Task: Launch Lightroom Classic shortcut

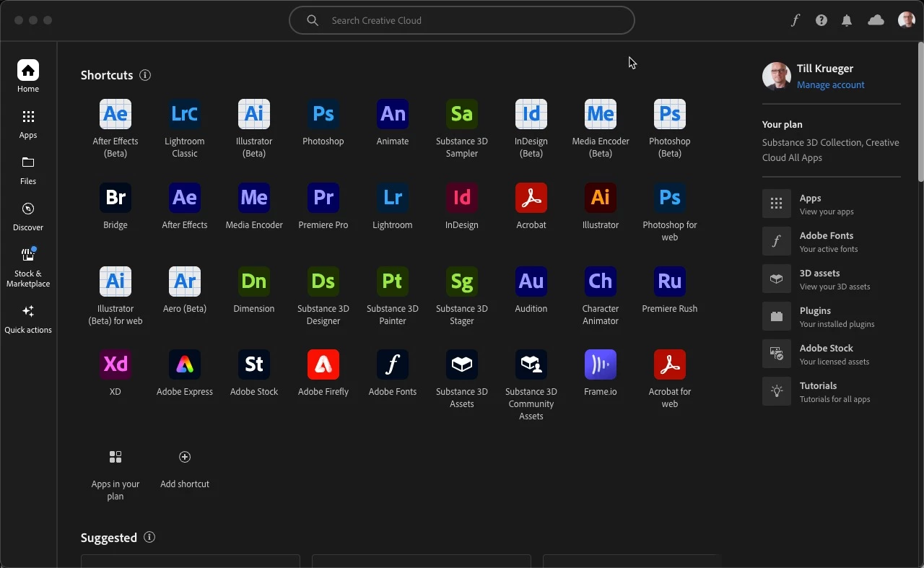Action: 185,114
